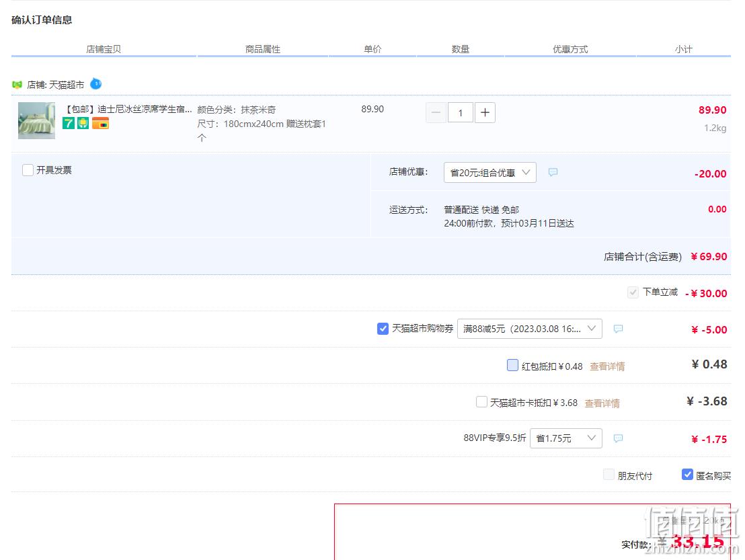This screenshot has height=560, width=745.
Task: Expand the 省20元:组合优惠 store discount dropdown
Action: (490, 172)
